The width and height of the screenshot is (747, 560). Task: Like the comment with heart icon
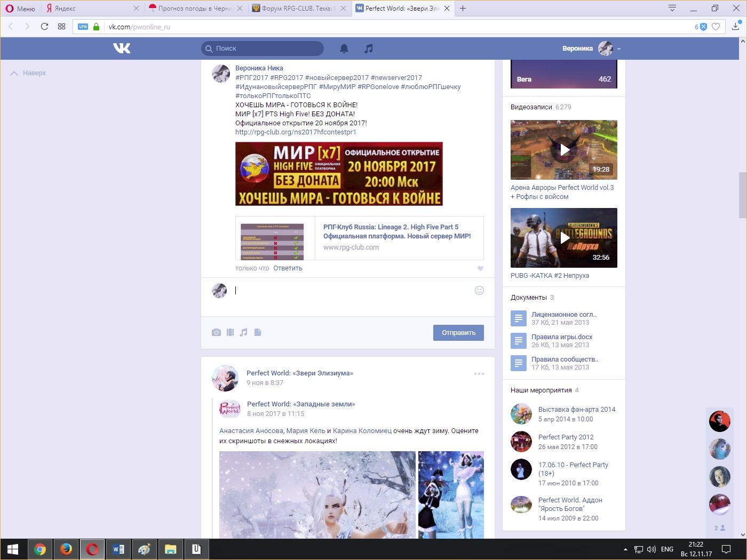(x=480, y=269)
